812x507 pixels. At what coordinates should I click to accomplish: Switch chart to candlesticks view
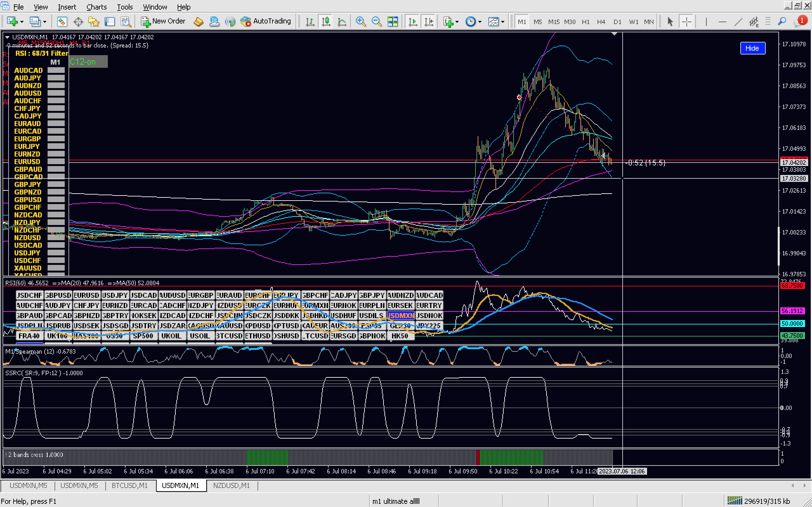326,22
